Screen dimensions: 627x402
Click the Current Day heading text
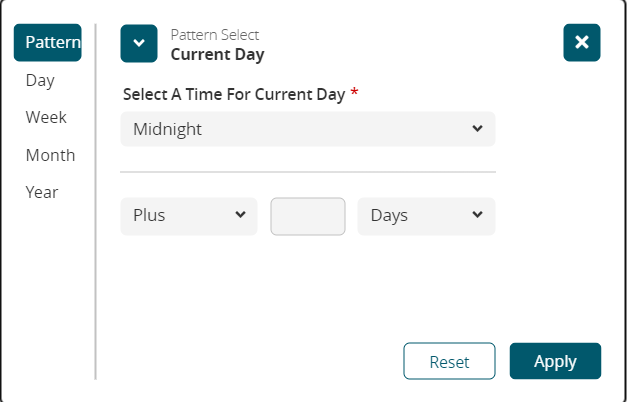217,54
